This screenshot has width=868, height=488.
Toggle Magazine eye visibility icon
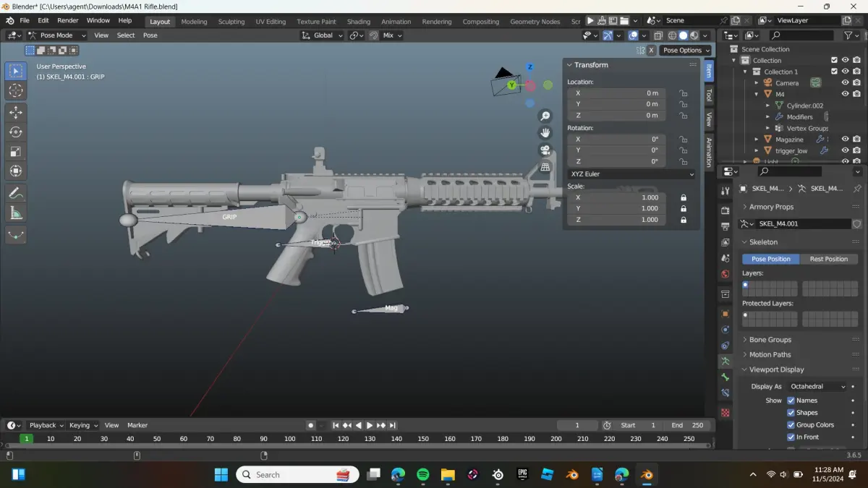845,139
